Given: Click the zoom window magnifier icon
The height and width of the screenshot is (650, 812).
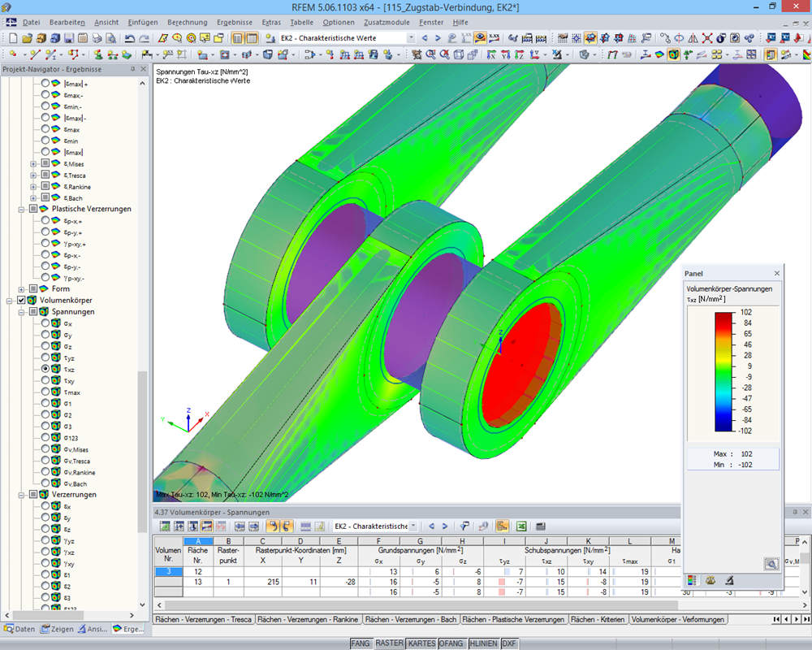Looking at the screenshot, I should [430, 54].
